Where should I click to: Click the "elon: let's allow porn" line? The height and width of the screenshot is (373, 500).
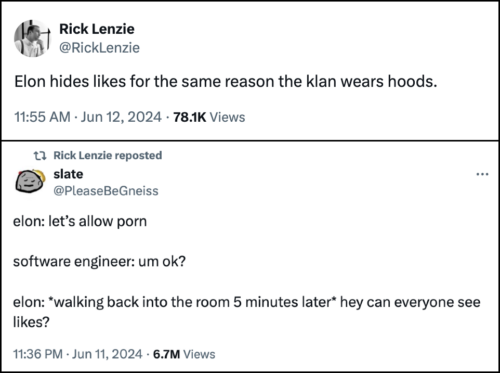[80, 221]
